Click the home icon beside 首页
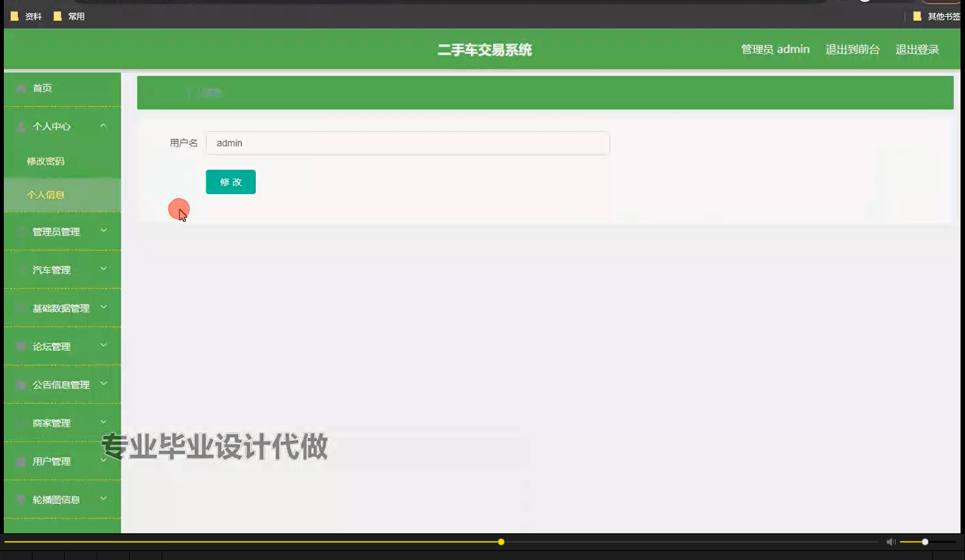The image size is (965, 560). 20,88
